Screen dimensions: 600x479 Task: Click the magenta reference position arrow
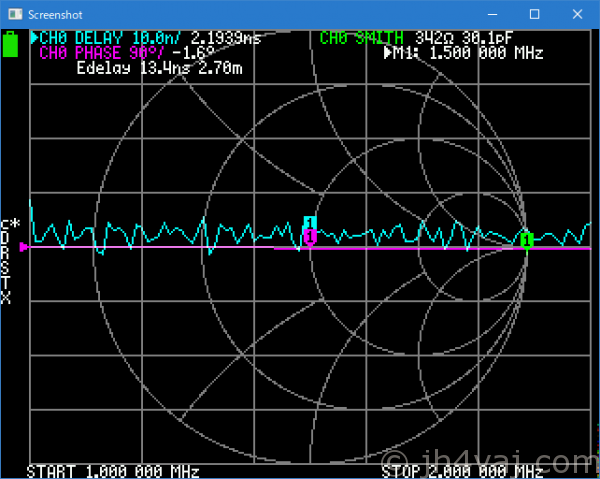24,247
